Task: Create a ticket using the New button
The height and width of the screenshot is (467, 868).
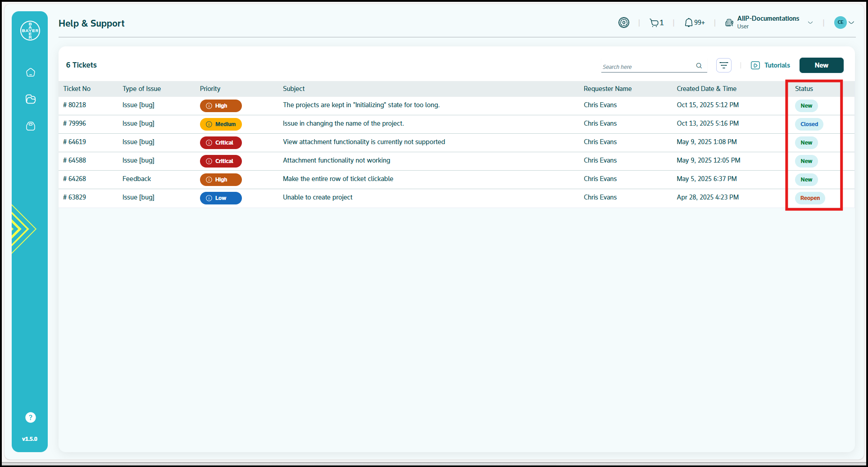Action: click(x=821, y=65)
